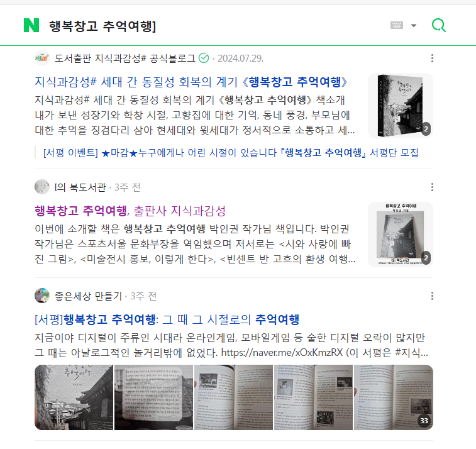Click the 좋은세상 만들기 profile avatar
Screen dimensions: 476x449
pos(42,296)
